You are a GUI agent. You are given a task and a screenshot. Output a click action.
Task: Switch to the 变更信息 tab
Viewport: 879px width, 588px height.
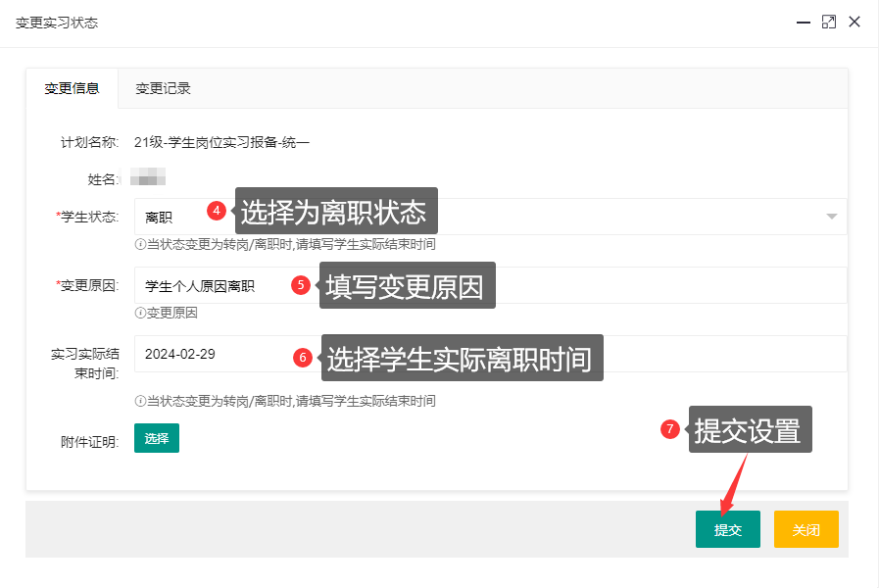tap(72, 88)
